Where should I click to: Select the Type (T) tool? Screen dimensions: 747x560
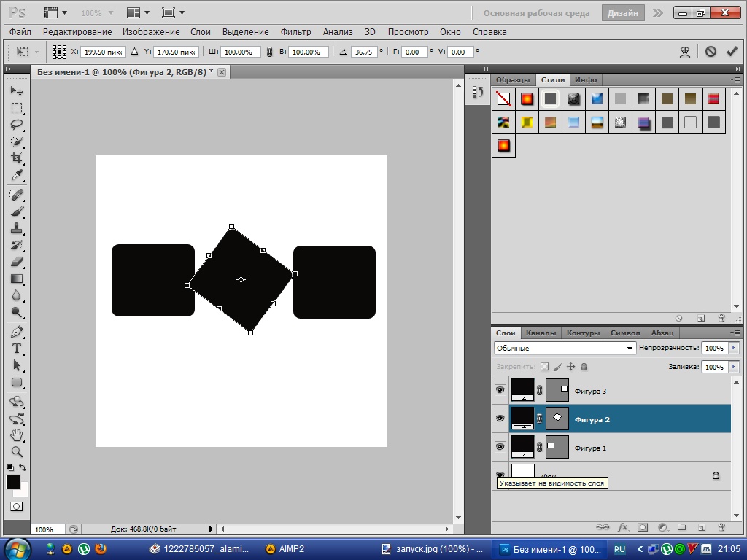point(17,349)
